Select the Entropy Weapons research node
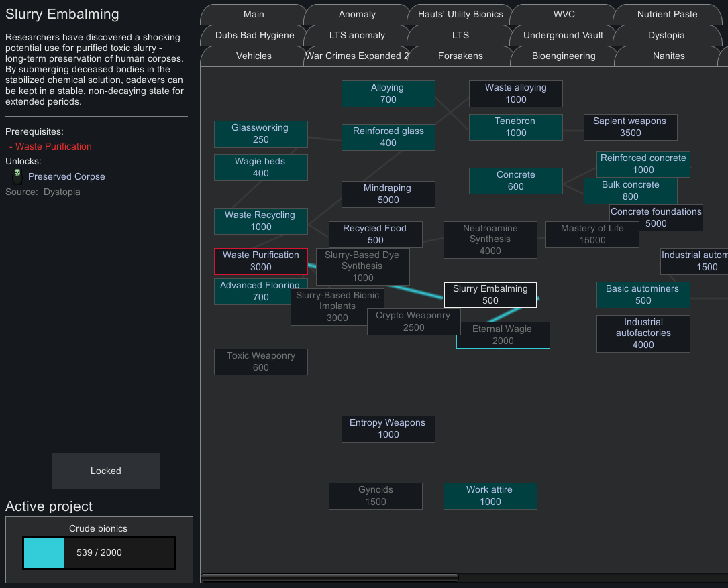Screen dimensions: 728x588 [x=388, y=429]
